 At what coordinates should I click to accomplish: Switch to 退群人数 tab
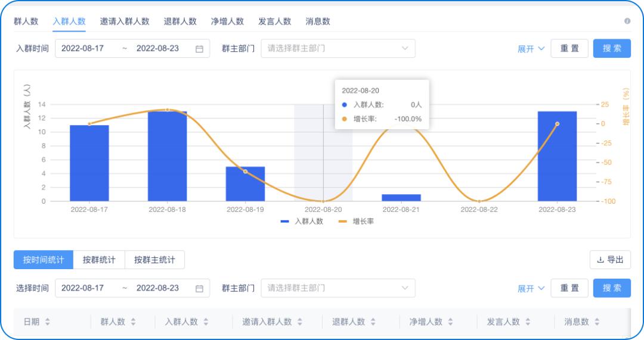pos(180,21)
